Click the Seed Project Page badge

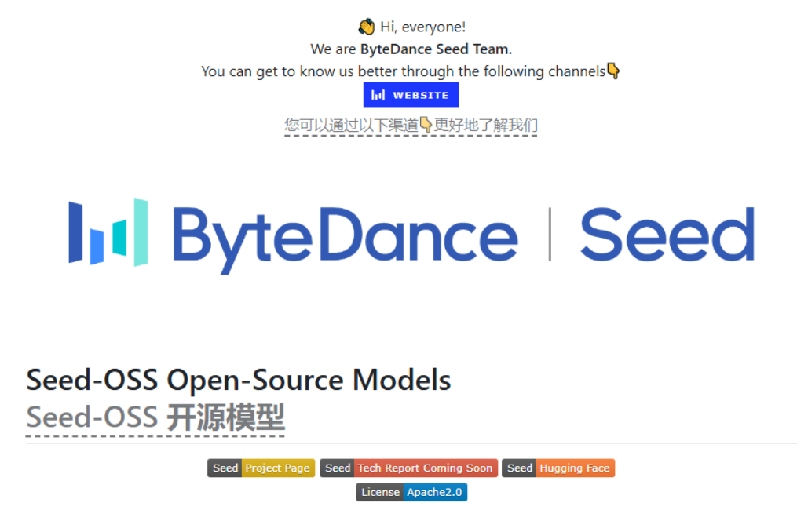coord(261,468)
